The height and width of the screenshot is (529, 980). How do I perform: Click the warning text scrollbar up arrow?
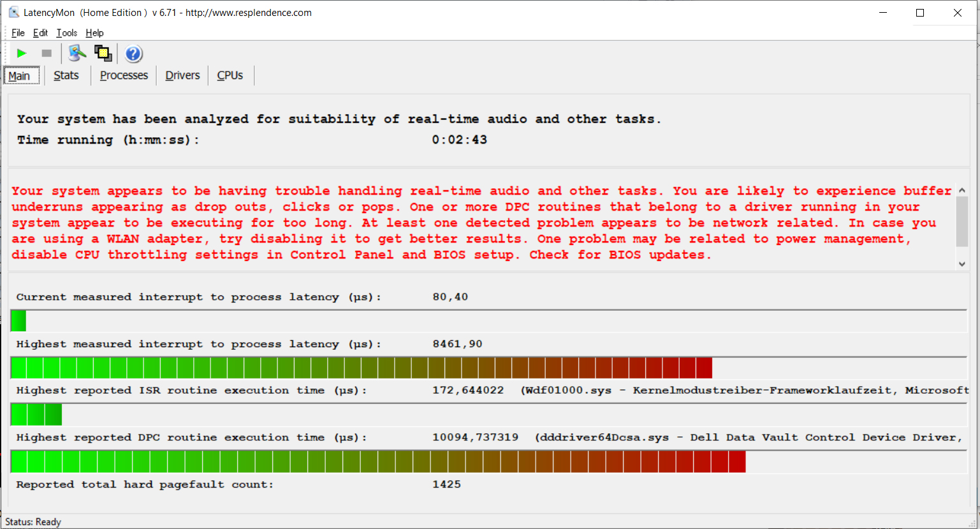tap(962, 190)
